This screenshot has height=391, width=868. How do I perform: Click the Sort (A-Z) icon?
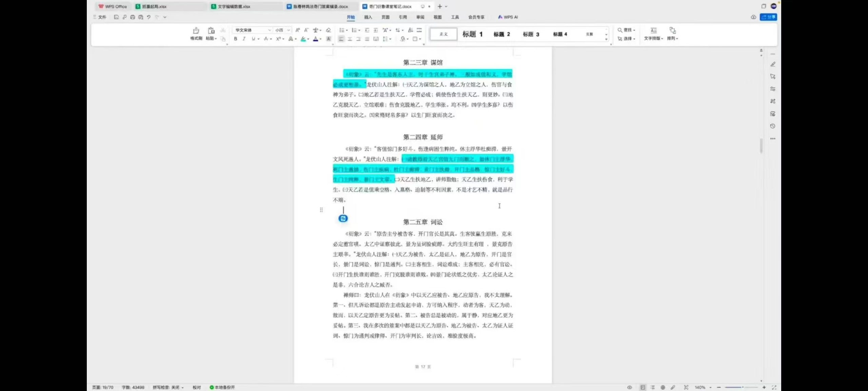tap(411, 30)
